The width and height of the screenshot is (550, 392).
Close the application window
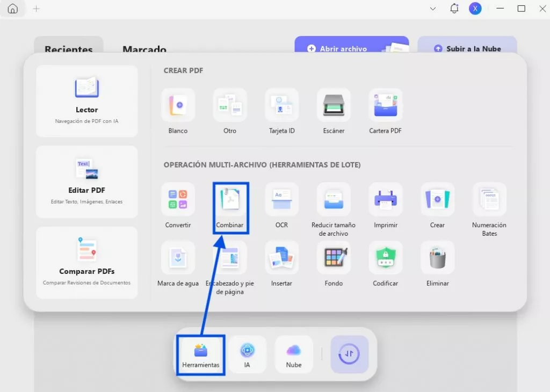[542, 9]
